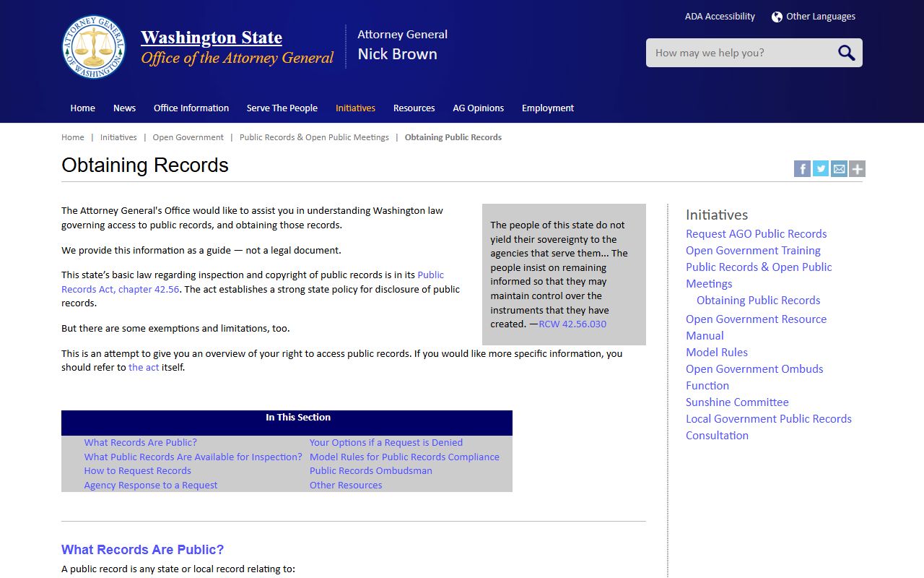Click Washington State title link
This screenshot has width=924, height=578.
[x=212, y=38]
